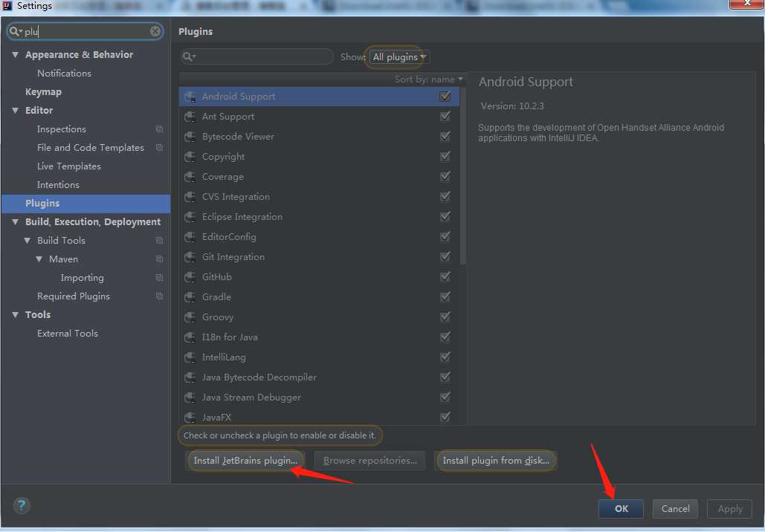The width and height of the screenshot is (765, 532).
Task: Click the Ant Support plugin icon
Action: point(190,117)
